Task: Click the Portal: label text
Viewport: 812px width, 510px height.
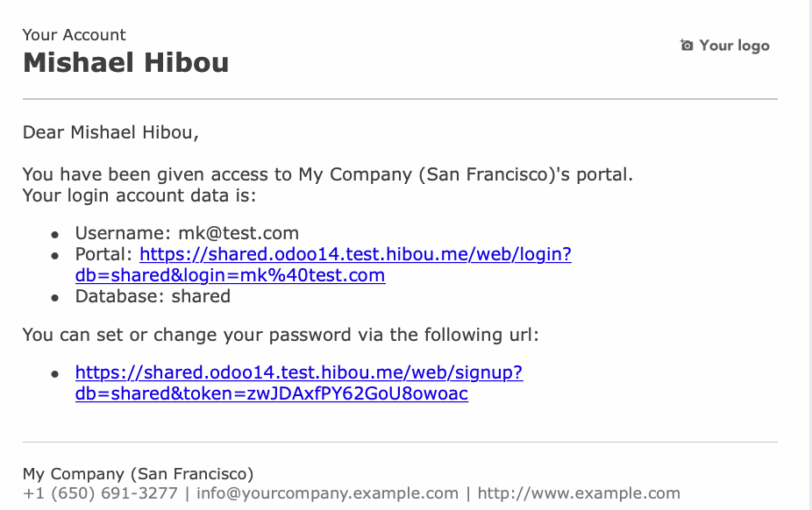Action: [x=104, y=254]
